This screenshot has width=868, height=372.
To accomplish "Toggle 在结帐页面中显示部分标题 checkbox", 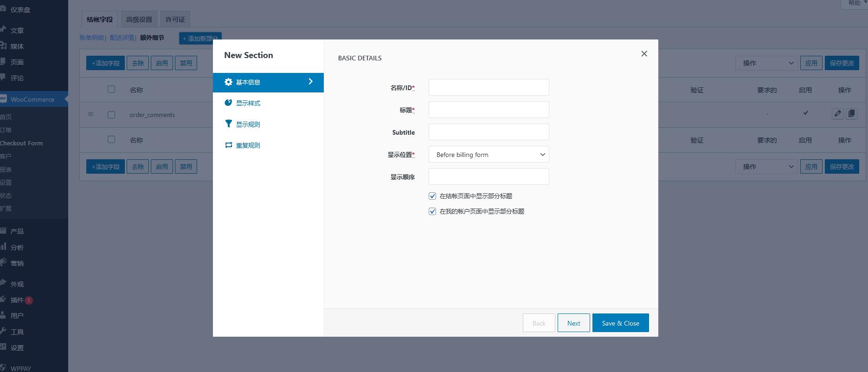I will click(432, 196).
